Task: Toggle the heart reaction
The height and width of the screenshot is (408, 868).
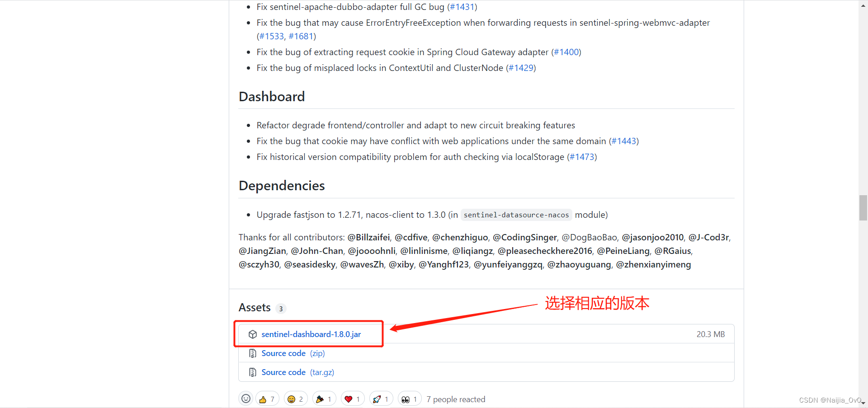Action: pos(353,399)
